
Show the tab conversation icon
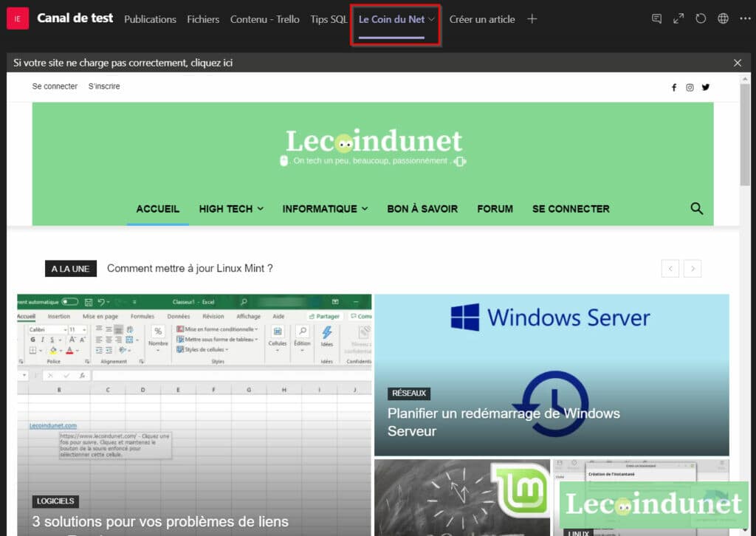click(x=656, y=18)
